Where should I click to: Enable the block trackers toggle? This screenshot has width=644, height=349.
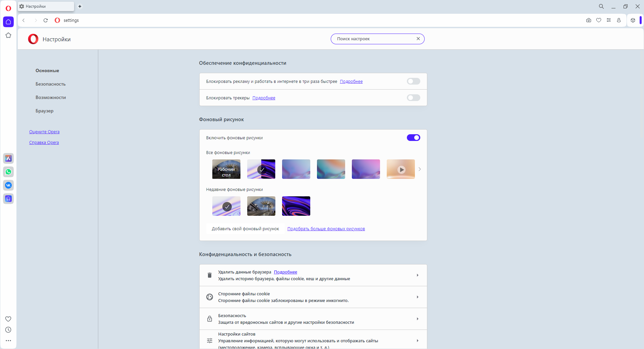point(413,98)
